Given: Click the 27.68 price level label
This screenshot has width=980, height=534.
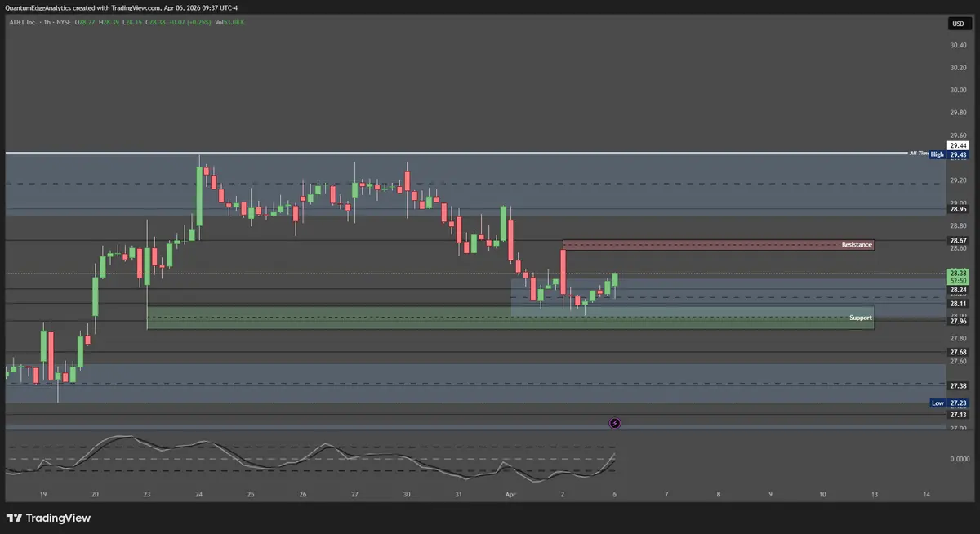Looking at the screenshot, I should (958, 352).
